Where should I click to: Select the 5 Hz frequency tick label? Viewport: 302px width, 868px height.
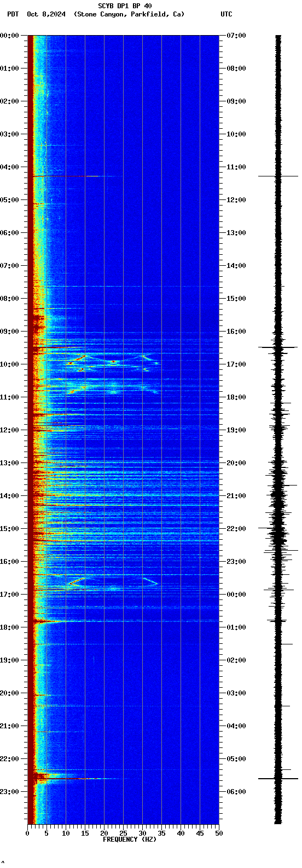(47, 833)
